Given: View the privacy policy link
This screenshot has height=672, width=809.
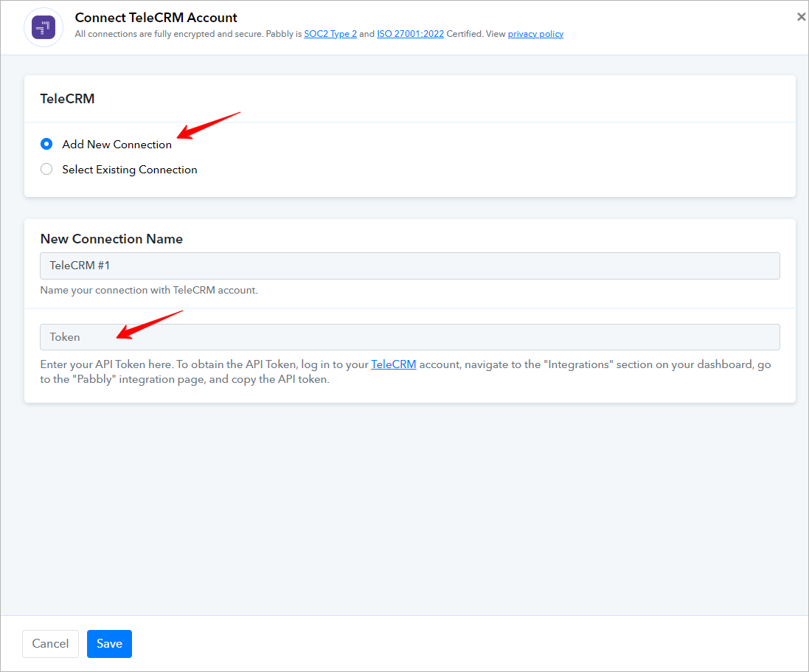Looking at the screenshot, I should pos(535,33).
